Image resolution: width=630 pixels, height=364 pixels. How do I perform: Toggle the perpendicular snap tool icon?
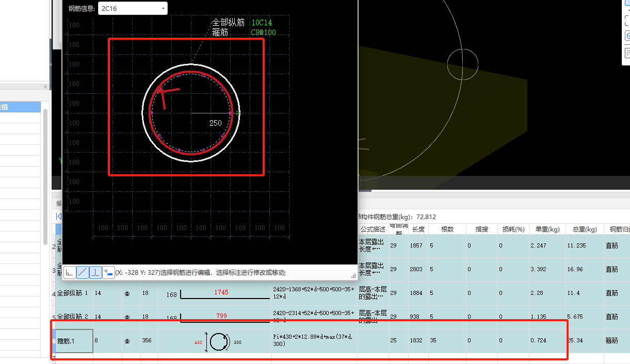click(95, 272)
